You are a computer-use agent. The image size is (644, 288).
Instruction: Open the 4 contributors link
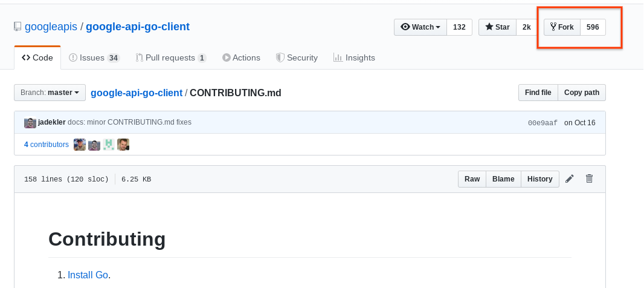[x=47, y=145]
